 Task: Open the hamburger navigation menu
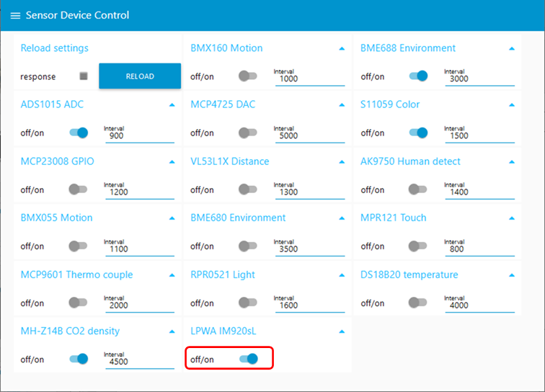[x=15, y=15]
